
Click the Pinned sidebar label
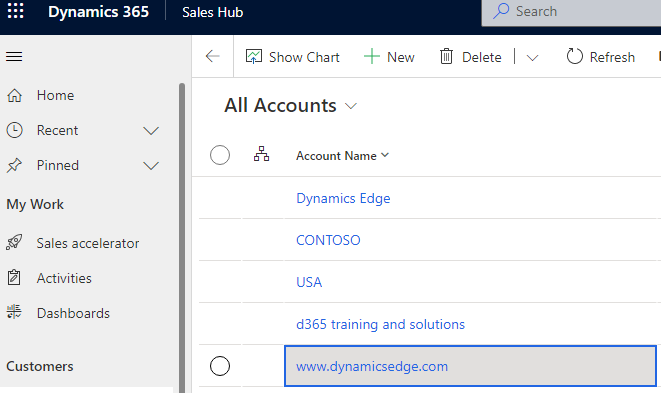[x=58, y=165]
